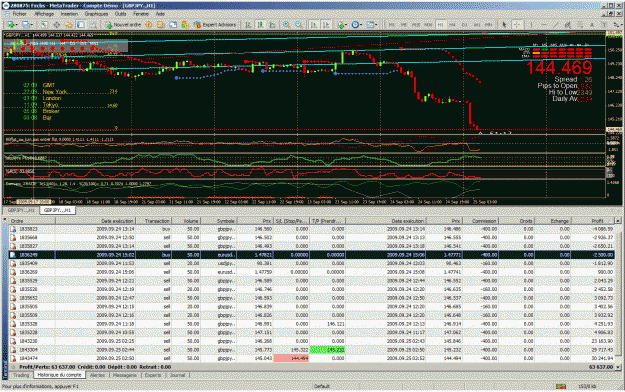Select the inactive GBPJPY,H1 chart tab
The height and width of the screenshot is (392, 625).
[21, 210]
